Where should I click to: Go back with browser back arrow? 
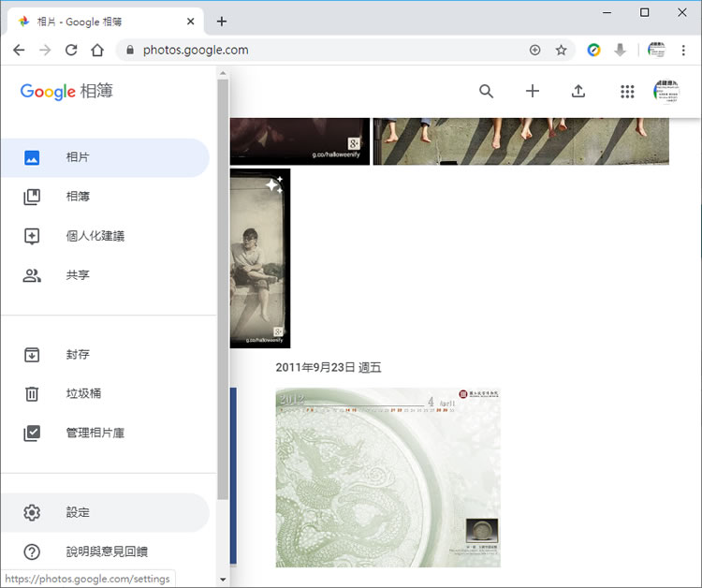point(19,51)
